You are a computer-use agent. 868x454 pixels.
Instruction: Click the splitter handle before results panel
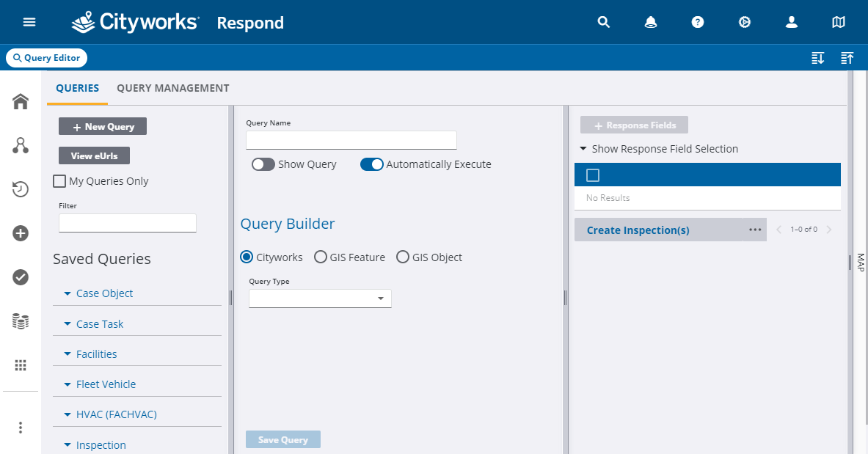pos(565,298)
